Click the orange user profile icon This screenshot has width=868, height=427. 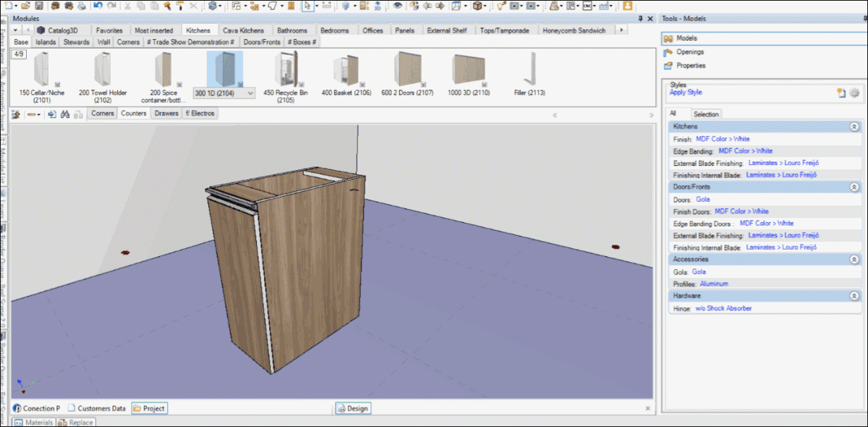tap(628, 6)
